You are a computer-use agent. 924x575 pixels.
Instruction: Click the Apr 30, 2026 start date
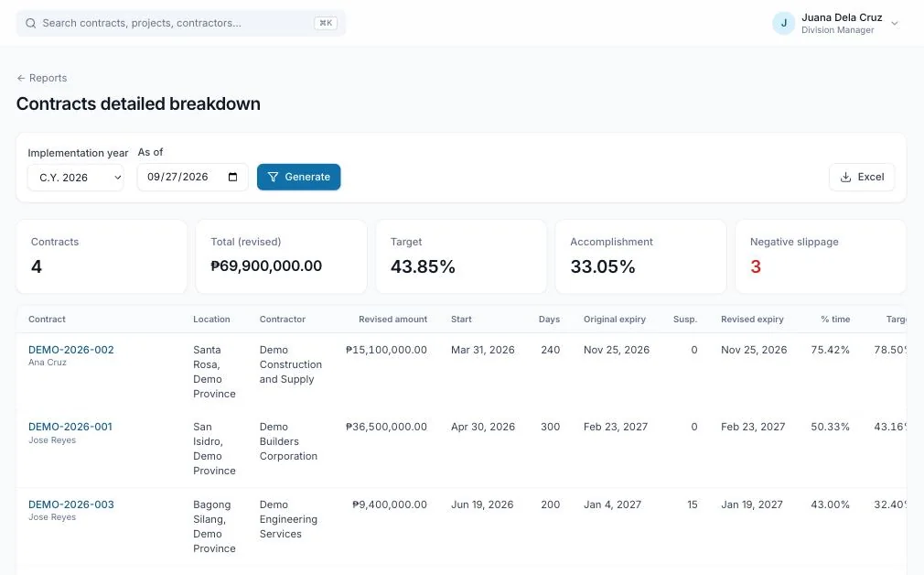coord(483,427)
